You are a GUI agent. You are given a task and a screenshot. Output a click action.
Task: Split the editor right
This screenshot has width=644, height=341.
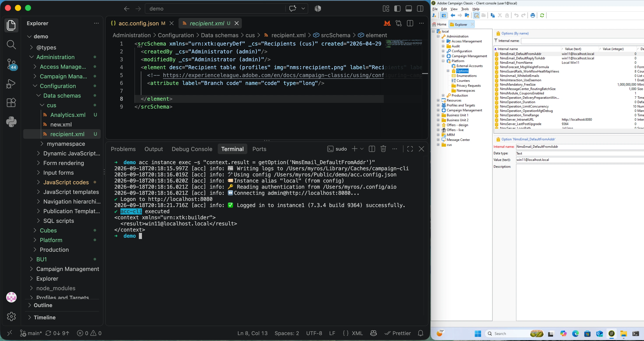(410, 23)
